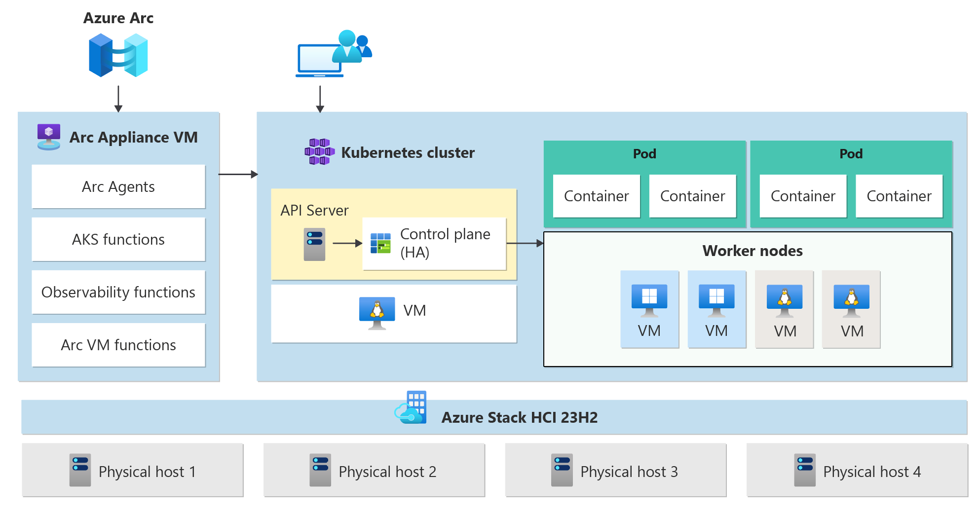980x513 pixels.
Task: Click the 'Azure Arc' title text
Action: pos(118,18)
